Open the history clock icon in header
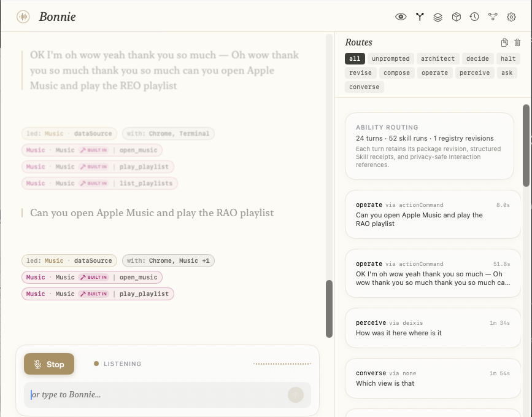Viewport: 532px width, 417px height. point(474,17)
